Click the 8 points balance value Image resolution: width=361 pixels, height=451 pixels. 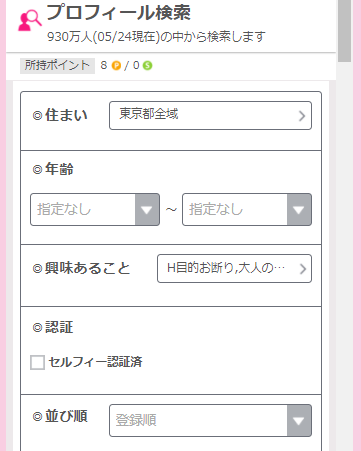(104, 65)
